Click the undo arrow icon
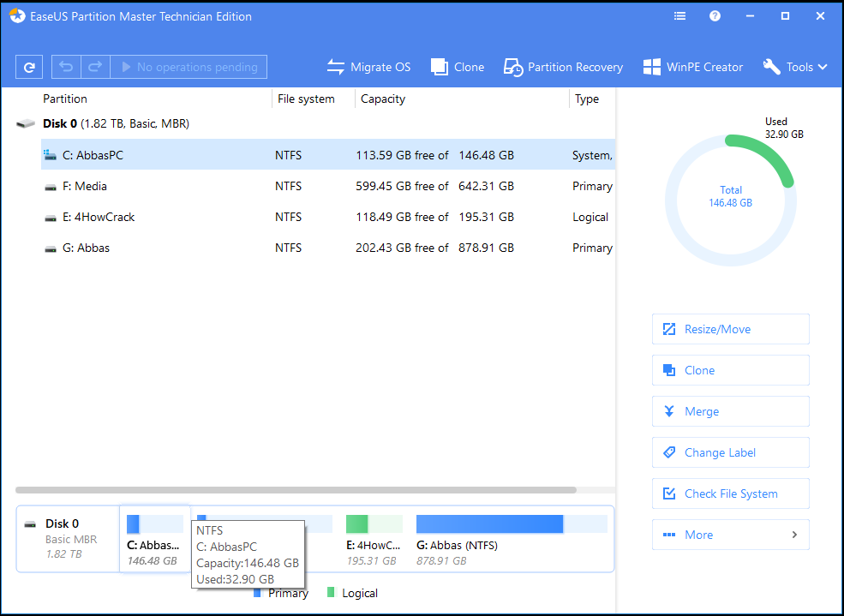This screenshot has height=616, width=844. click(66, 67)
